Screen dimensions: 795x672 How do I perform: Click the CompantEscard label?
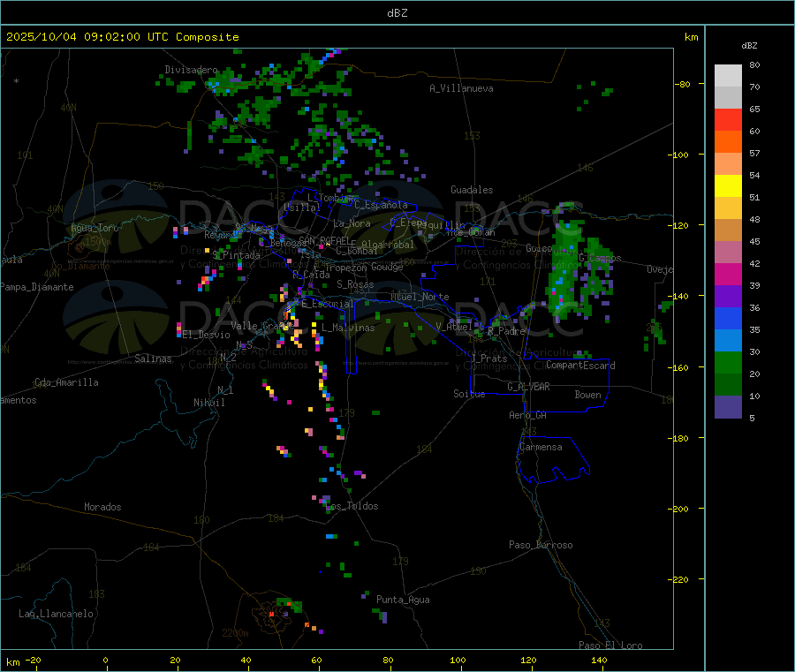580,366
